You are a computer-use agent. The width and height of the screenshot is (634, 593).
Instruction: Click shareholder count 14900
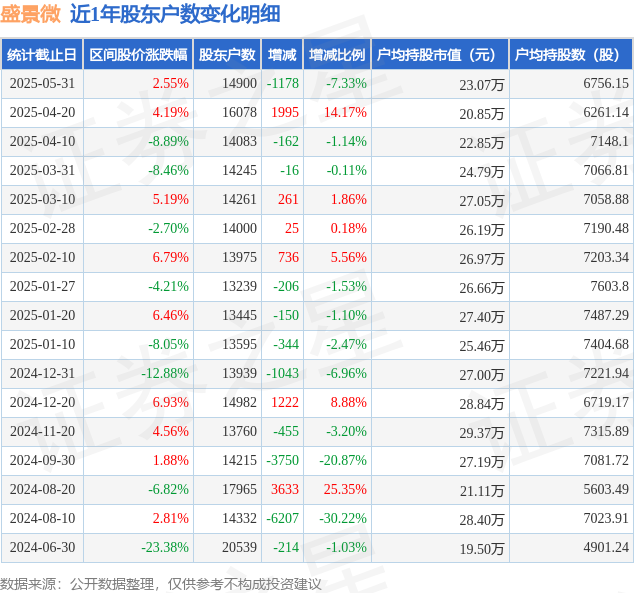[239, 84]
